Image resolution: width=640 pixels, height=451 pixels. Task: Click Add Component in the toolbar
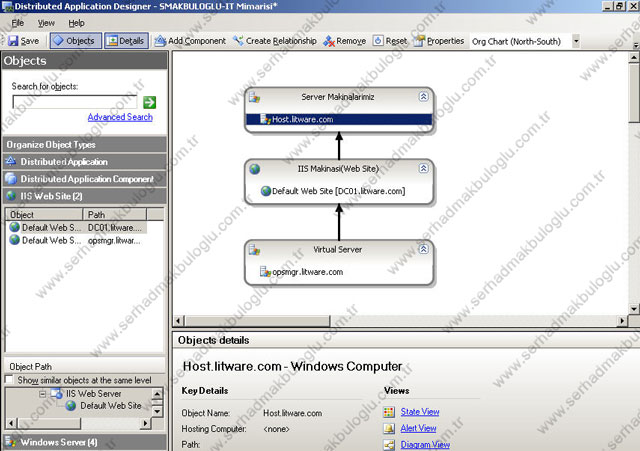point(190,41)
